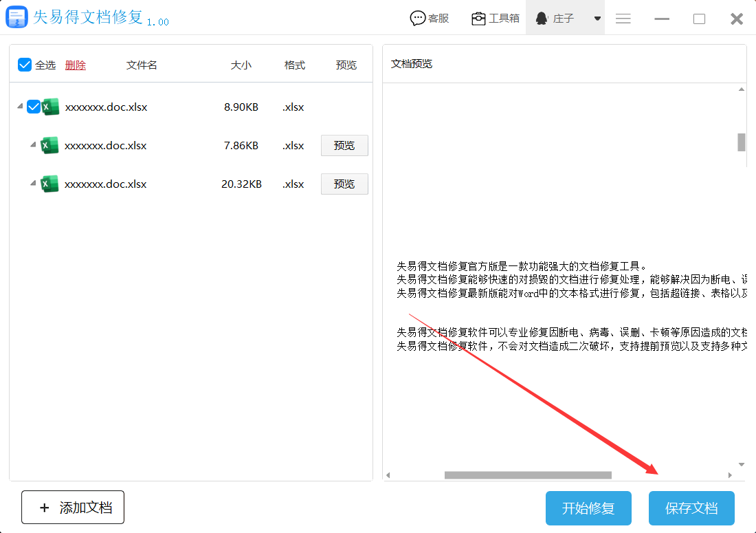Viewport: 756px width, 533px height.
Task: Select the 7.86KB xxxxxxx.doc.xlsx file name
Action: coord(106,146)
